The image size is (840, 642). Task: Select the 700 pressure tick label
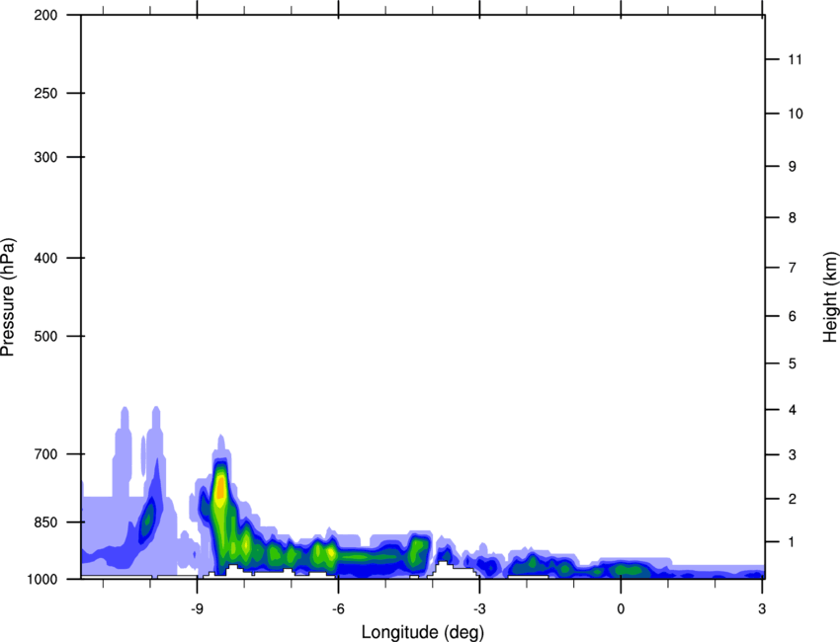pyautogui.click(x=45, y=454)
